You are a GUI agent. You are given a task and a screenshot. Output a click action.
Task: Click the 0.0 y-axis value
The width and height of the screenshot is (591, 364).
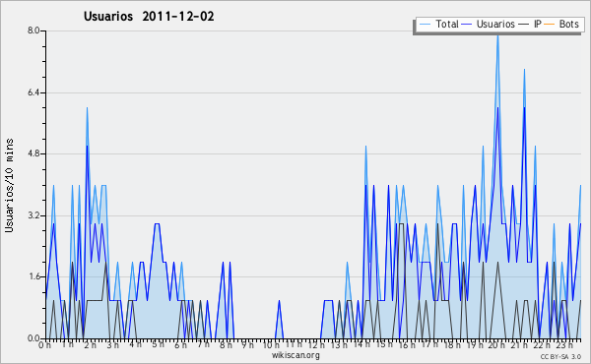click(x=33, y=338)
